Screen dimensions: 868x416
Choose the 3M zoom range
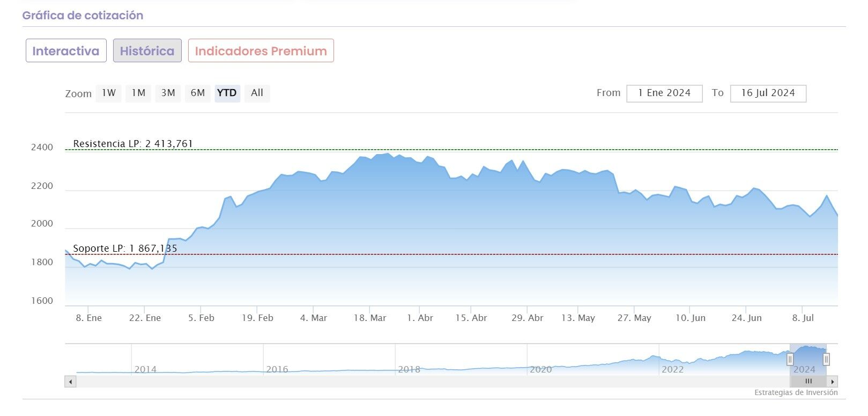click(x=168, y=93)
